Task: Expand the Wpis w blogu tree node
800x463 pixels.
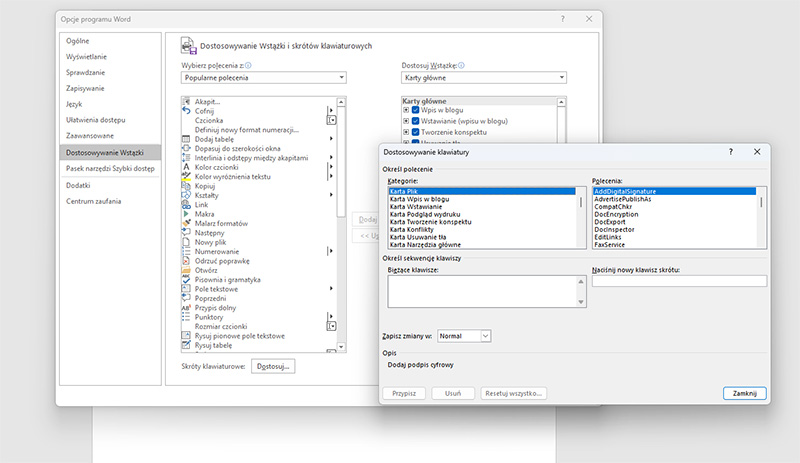Action: pos(406,110)
